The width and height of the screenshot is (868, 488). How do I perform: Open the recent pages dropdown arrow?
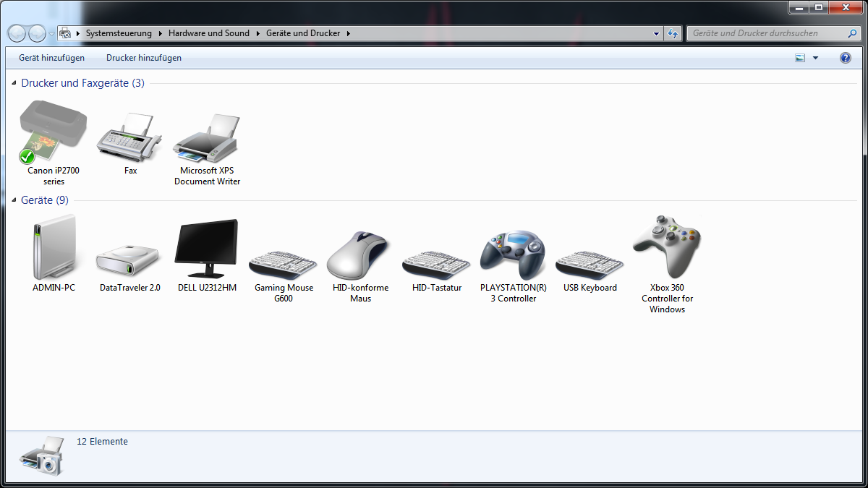(51, 33)
